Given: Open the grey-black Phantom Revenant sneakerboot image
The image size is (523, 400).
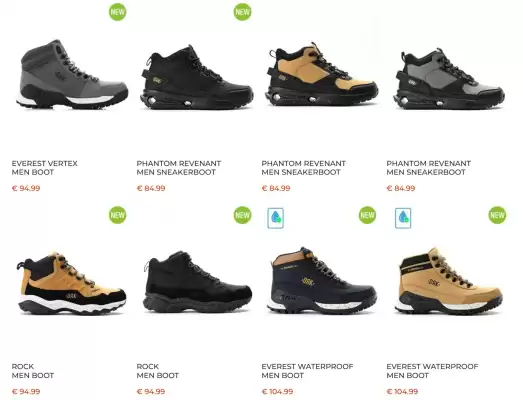Looking at the screenshot, I should coord(449,79).
